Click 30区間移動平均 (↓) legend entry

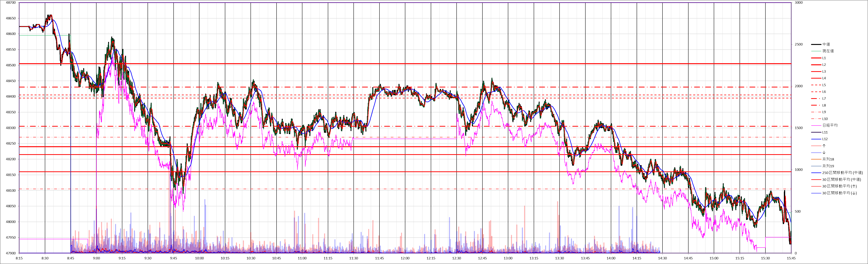839,193
